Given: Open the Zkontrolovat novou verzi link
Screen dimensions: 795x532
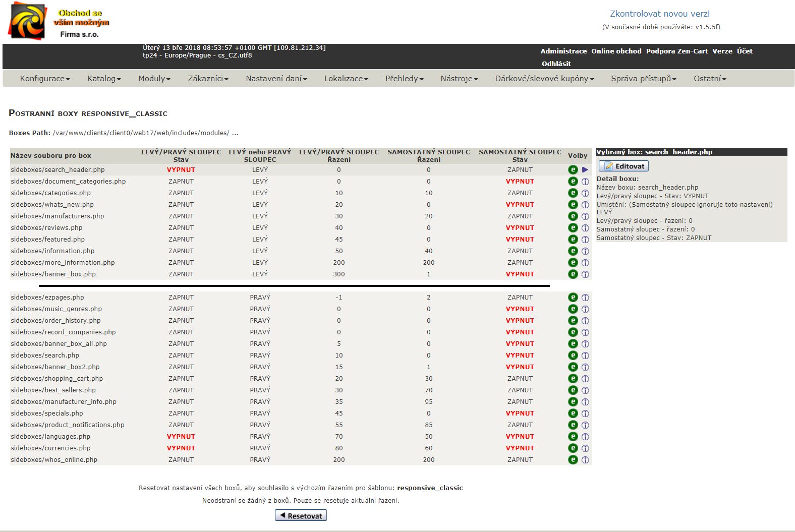Looking at the screenshot, I should [659, 14].
